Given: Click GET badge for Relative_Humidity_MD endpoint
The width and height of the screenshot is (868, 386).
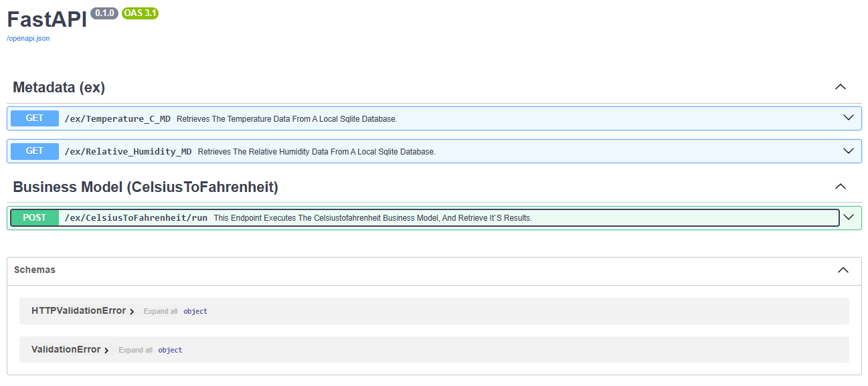Looking at the screenshot, I should click(35, 151).
